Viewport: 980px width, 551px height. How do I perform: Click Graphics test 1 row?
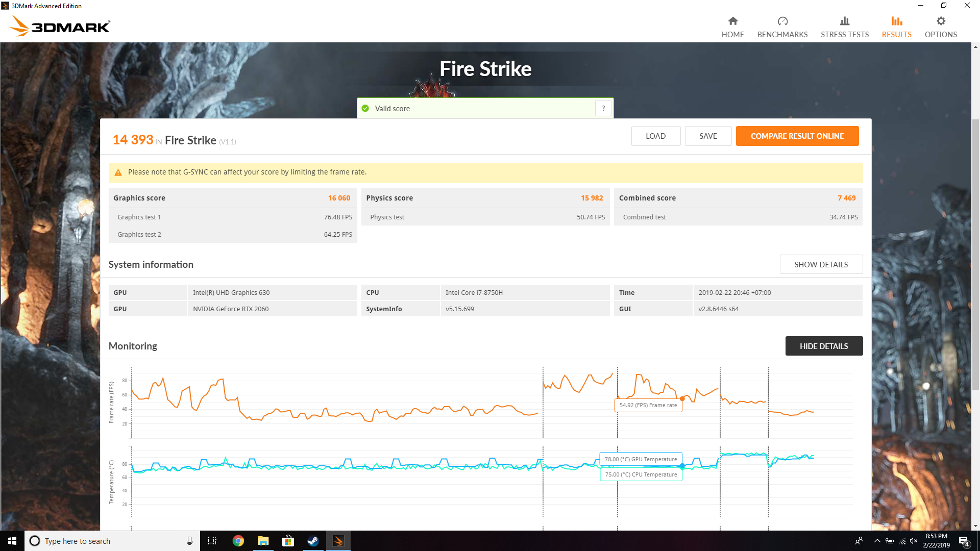click(233, 217)
